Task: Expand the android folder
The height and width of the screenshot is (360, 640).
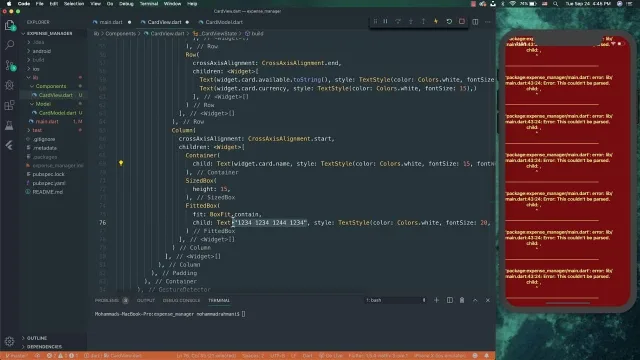Action: click(42, 51)
